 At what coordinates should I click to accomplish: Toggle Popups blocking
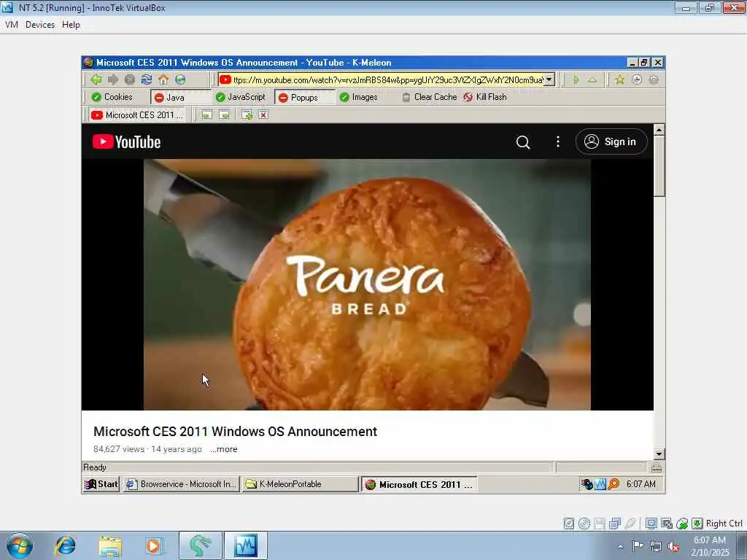point(305,97)
